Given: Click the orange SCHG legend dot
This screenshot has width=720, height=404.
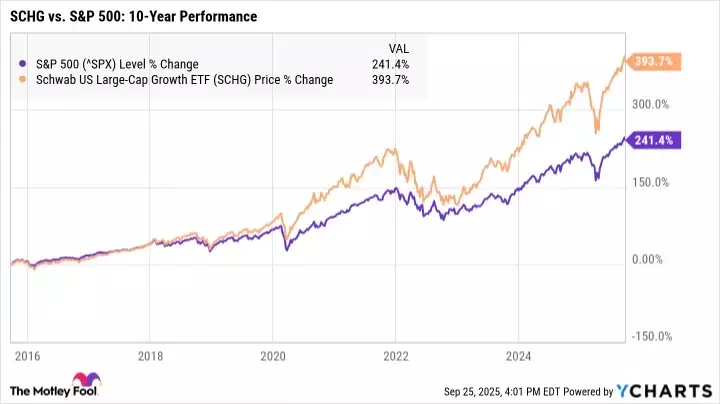Looking at the screenshot, I should tap(21, 81).
